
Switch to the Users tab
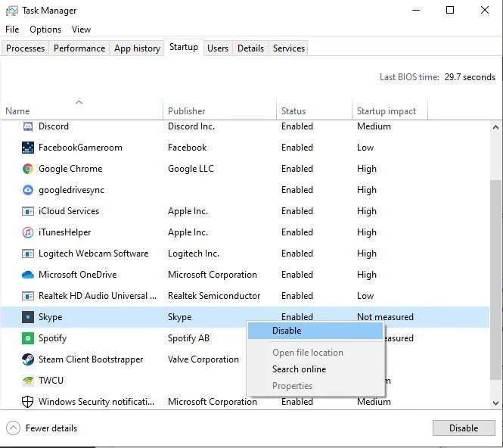click(x=218, y=48)
